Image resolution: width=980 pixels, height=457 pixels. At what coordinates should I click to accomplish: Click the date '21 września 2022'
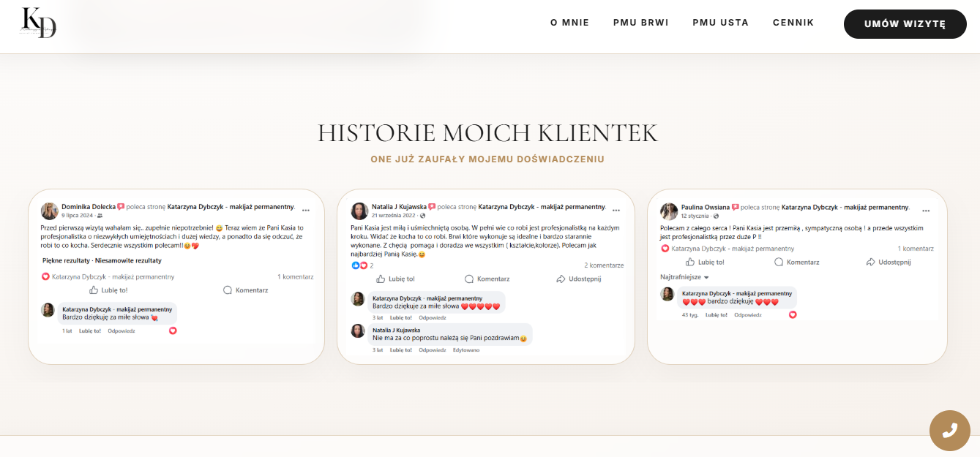[394, 216]
